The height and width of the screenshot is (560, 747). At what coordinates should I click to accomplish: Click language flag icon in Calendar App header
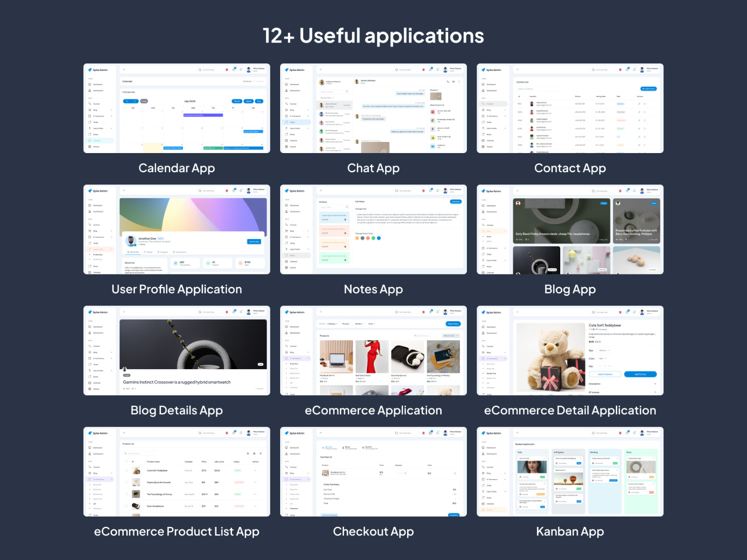click(227, 70)
